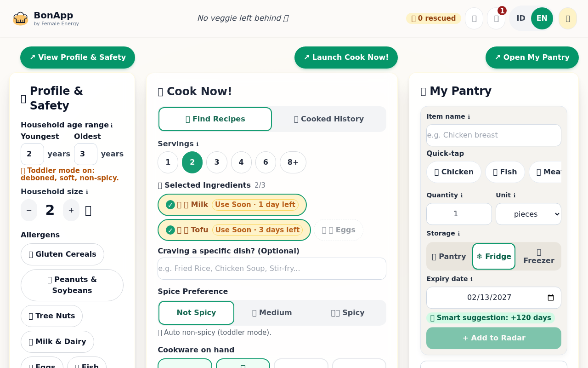Open the info hint next to Item name

click(x=469, y=117)
